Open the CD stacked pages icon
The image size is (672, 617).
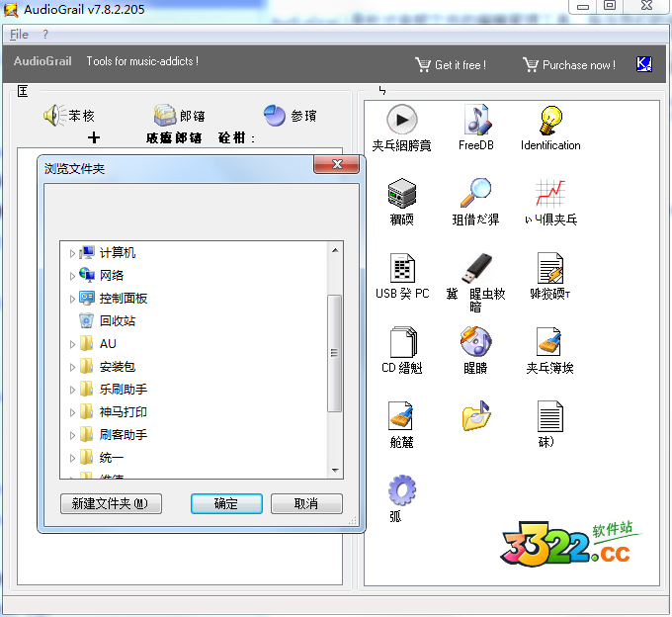[x=403, y=342]
